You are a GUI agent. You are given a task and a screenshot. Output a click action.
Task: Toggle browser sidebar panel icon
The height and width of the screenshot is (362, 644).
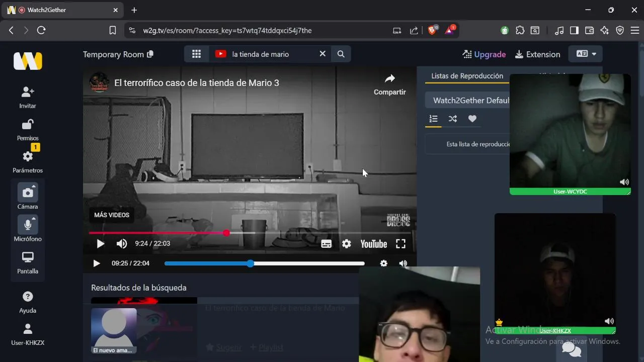coord(574,31)
